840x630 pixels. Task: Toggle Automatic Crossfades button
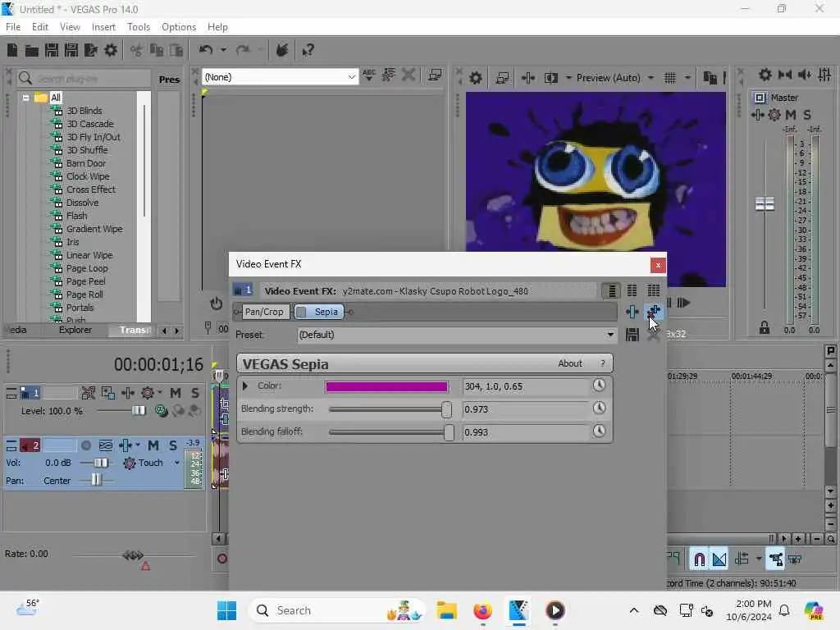click(719, 559)
